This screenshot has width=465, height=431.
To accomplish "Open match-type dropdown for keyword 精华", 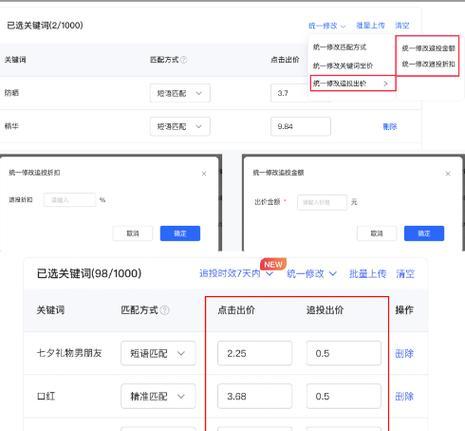I will point(180,126).
